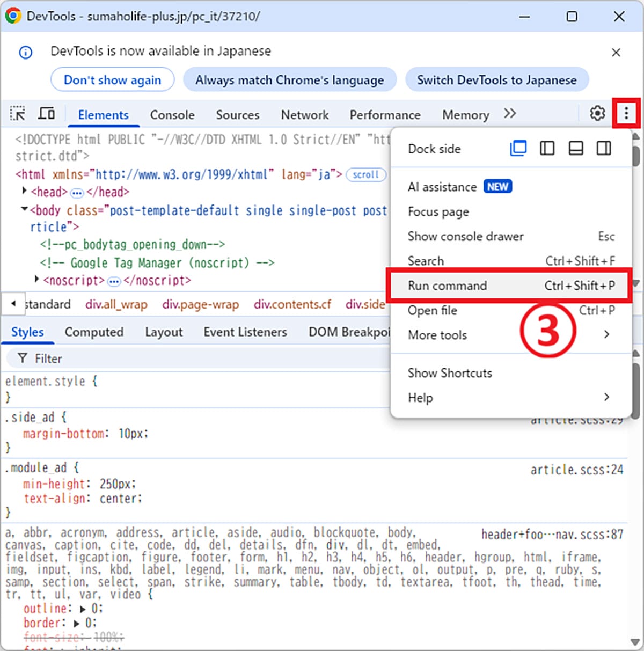Screen dimensions: 644x651
Task: Collapse the body element node
Action: coord(24,209)
